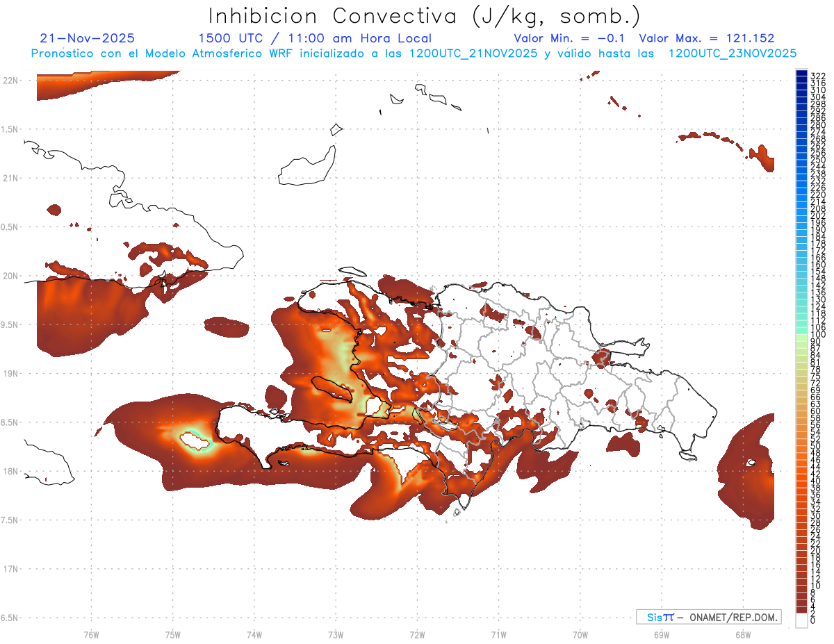Click the 76W longitude label
Viewport: 834px width, 644px height.
[91, 634]
